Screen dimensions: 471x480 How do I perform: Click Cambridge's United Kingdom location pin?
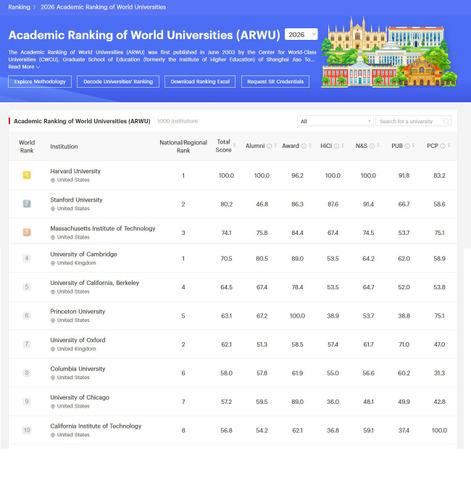point(52,263)
